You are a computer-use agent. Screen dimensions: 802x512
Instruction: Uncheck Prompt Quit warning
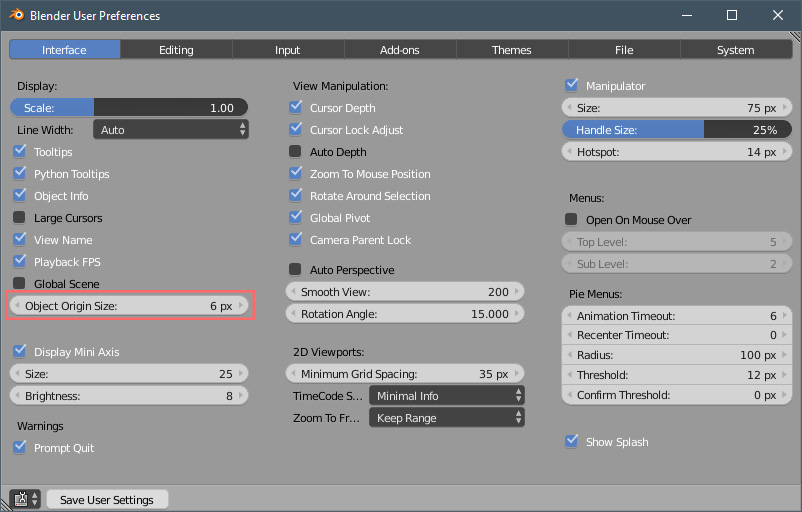(19, 447)
